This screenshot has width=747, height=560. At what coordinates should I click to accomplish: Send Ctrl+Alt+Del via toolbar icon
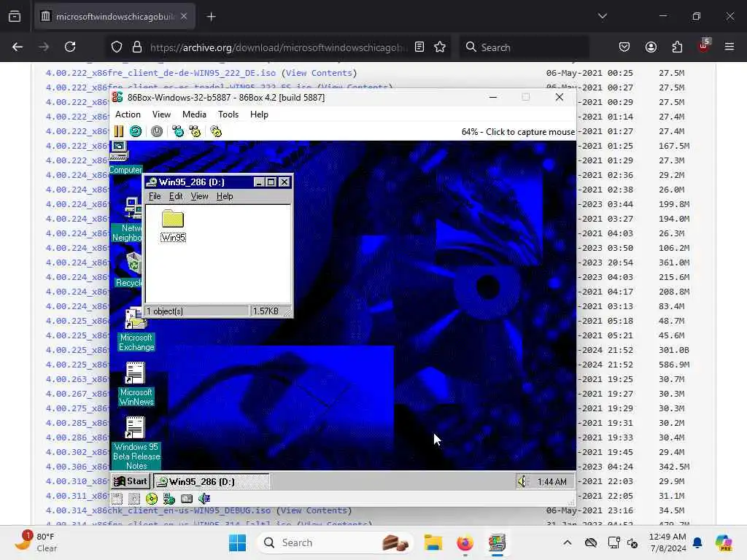(178, 131)
